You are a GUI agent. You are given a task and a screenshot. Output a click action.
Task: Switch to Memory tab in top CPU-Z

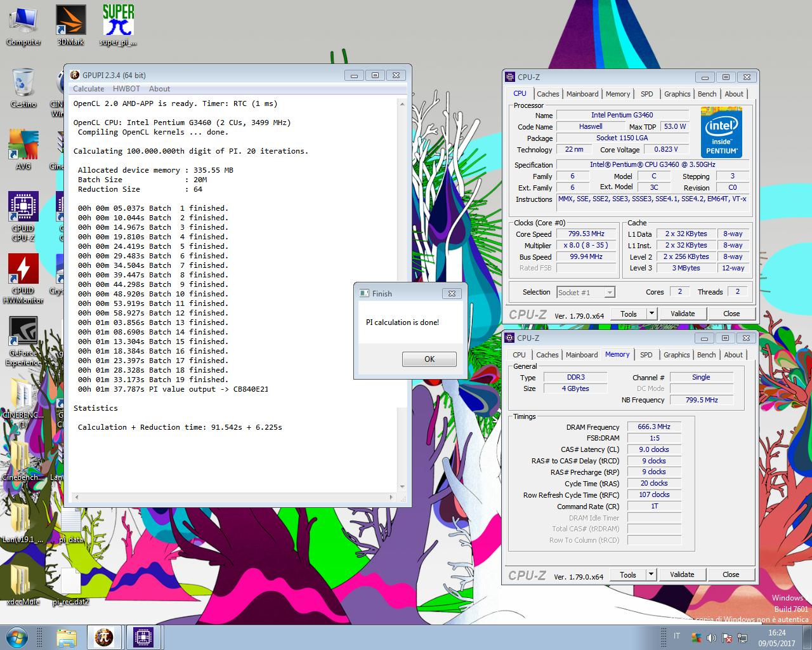618,94
